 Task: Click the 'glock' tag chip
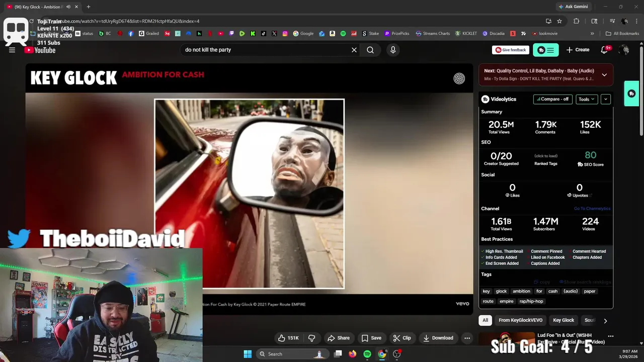(x=501, y=291)
